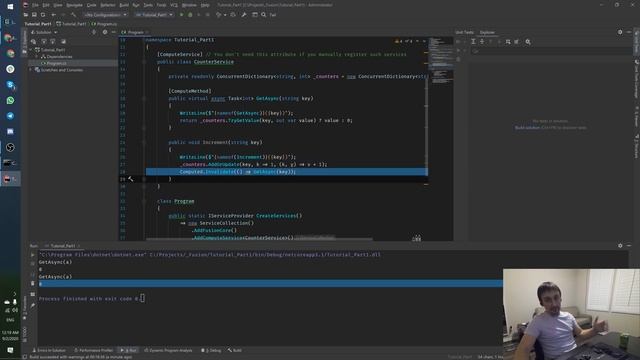This screenshot has width=640, height=360.
Task: Open Unit Tests panel gear settings
Action: 620,32
